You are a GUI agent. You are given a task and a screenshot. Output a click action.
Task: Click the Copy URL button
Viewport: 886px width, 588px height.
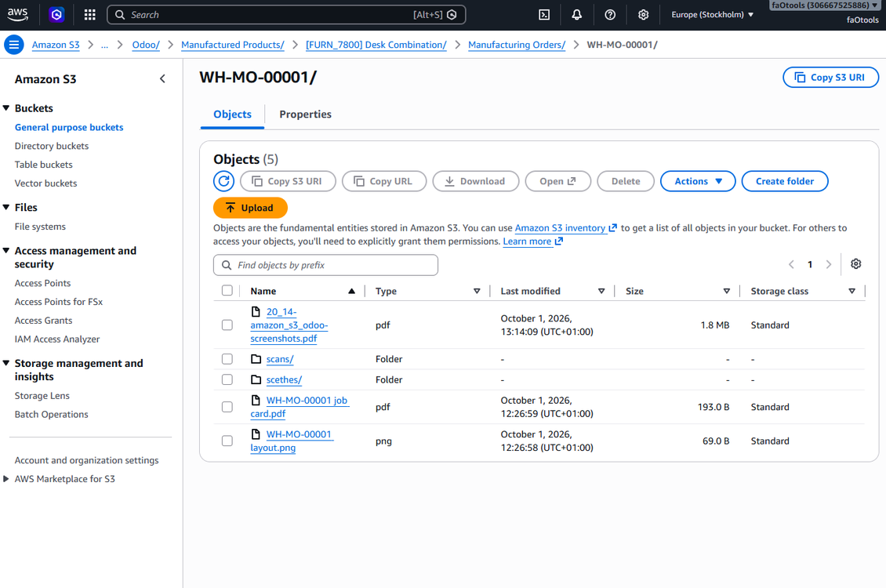[384, 181]
